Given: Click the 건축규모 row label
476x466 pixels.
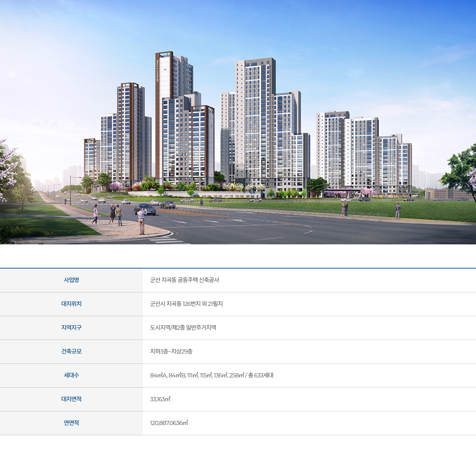Looking at the screenshot, I should [71, 351].
